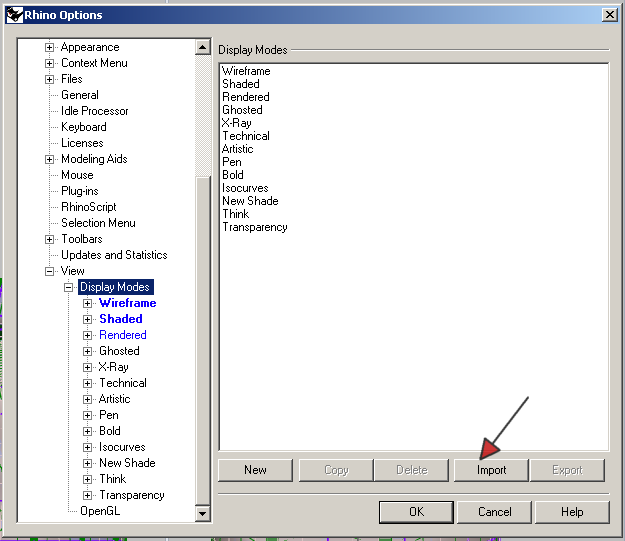
Task: Click the Delete display mode button
Action: pos(412,470)
